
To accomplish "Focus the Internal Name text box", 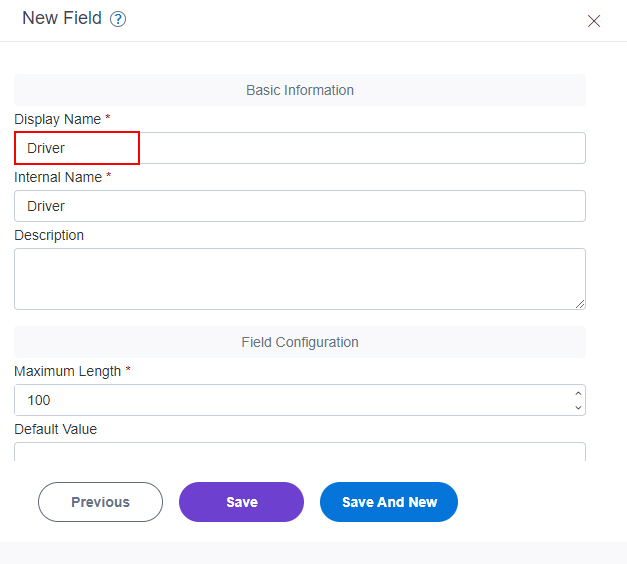I will [300, 206].
